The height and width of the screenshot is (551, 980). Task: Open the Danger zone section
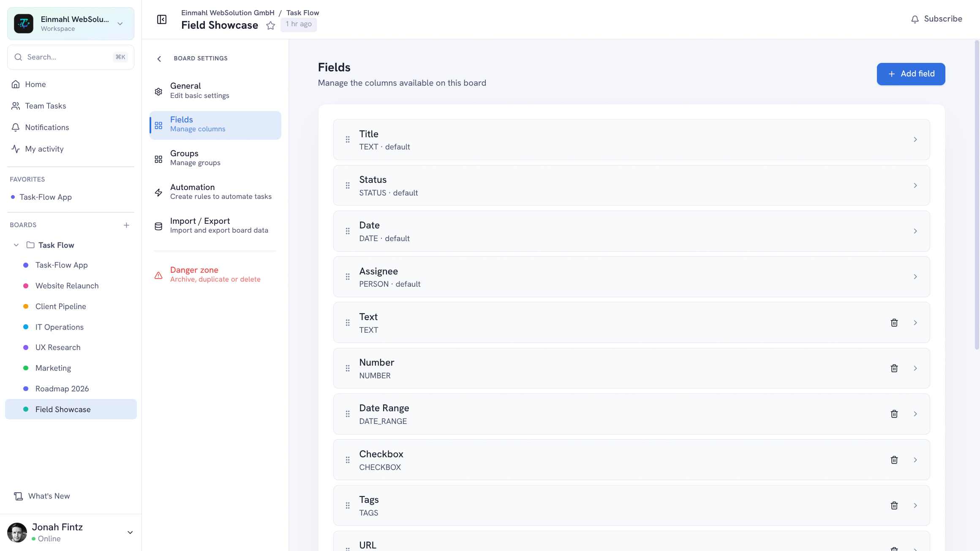click(x=215, y=274)
